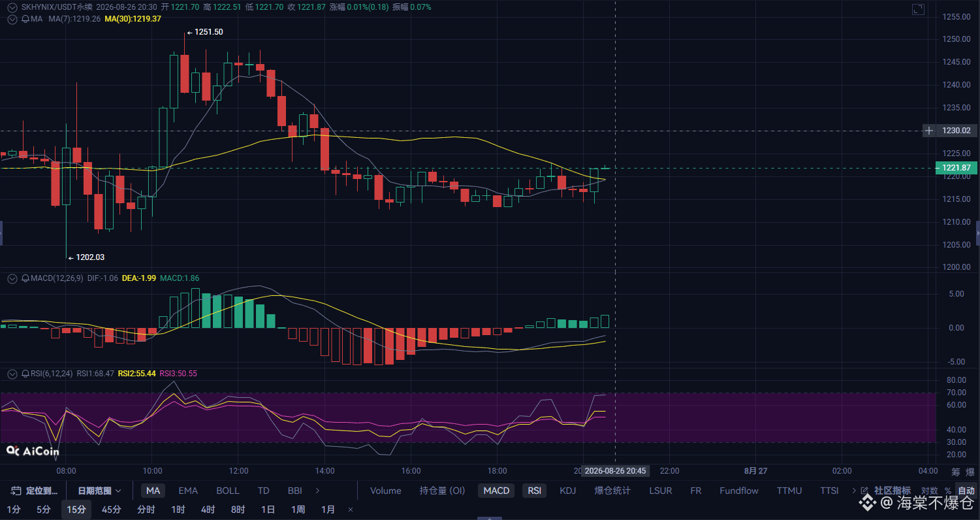The height and width of the screenshot is (520, 980).
Task: Enable the FR funding rate indicator
Action: point(696,491)
